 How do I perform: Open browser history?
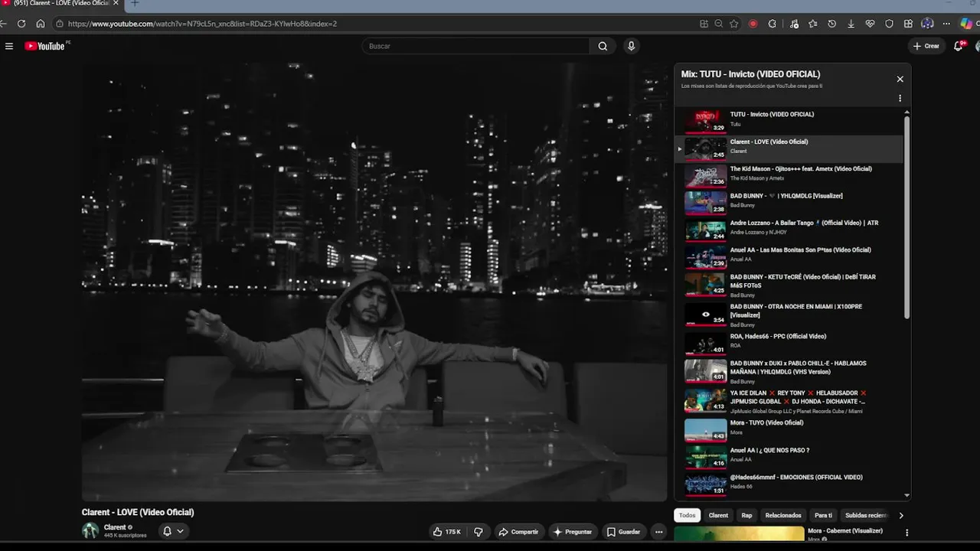tap(831, 24)
